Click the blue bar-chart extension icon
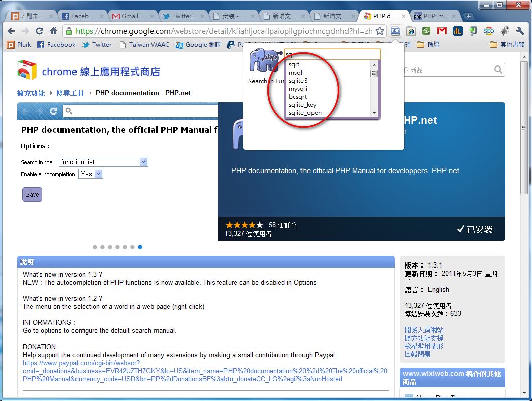Screen dimensions: 532x401 coord(458,31)
